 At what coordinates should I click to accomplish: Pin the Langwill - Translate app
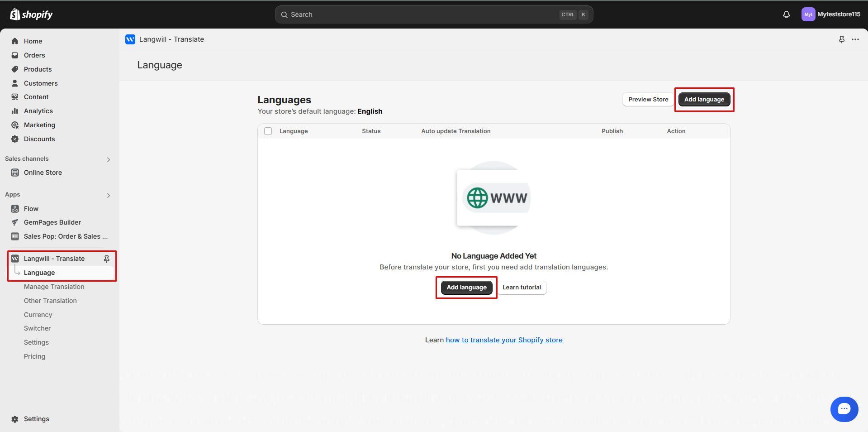click(x=107, y=258)
